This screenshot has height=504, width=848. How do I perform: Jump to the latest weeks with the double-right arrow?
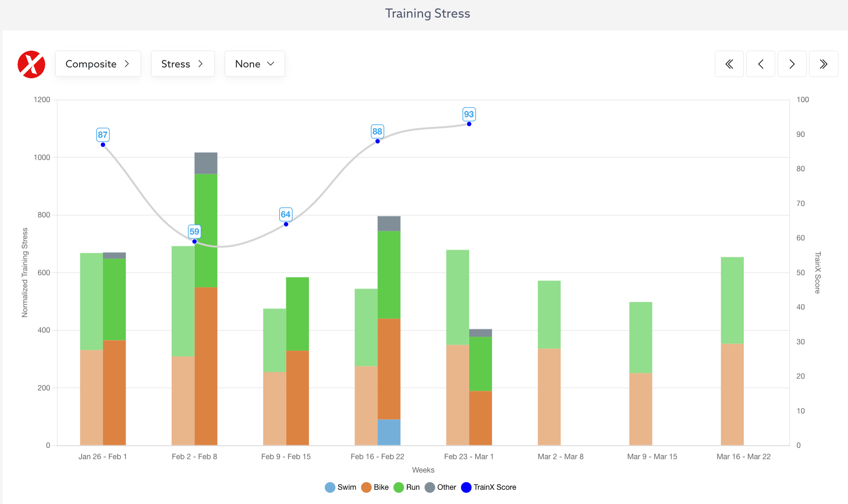(823, 64)
